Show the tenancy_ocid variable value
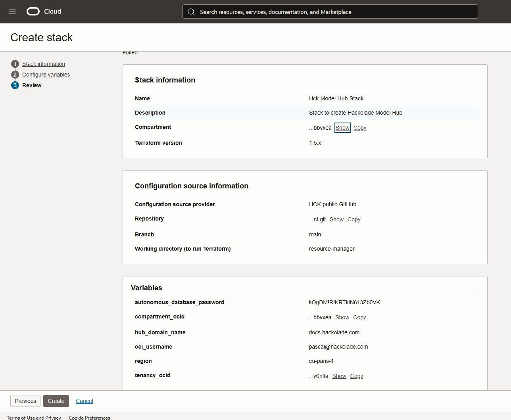Image resolution: width=511 pixels, height=420 pixels. 339,376
